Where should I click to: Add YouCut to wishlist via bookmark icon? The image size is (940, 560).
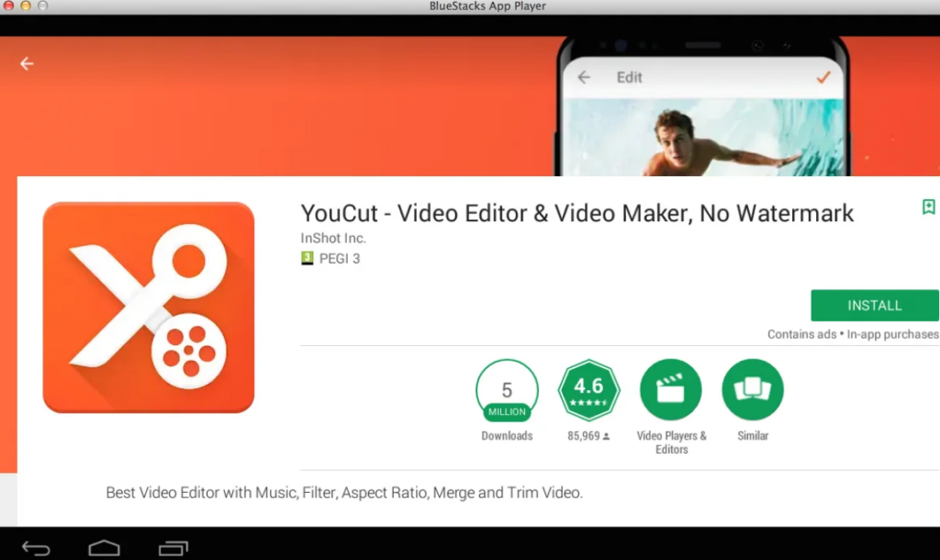point(928,207)
